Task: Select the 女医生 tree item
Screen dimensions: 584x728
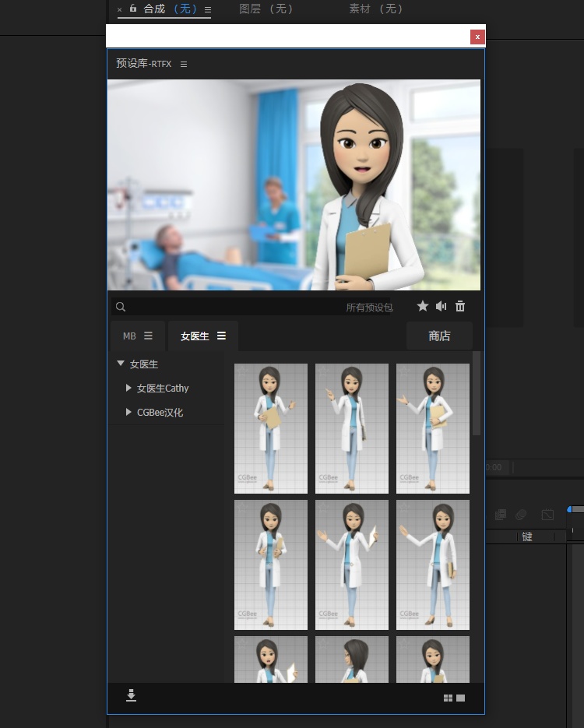Action: [x=144, y=364]
